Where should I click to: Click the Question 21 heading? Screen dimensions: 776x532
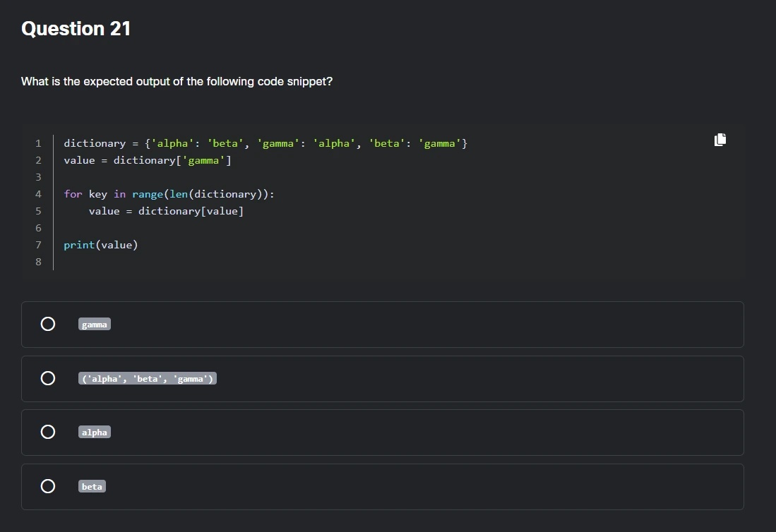coord(76,29)
